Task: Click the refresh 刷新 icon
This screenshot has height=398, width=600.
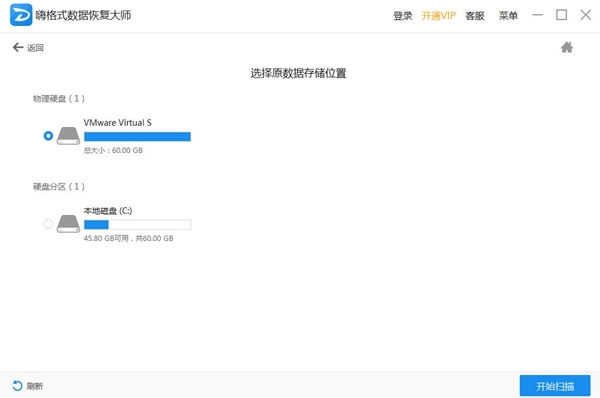Action: [x=17, y=386]
